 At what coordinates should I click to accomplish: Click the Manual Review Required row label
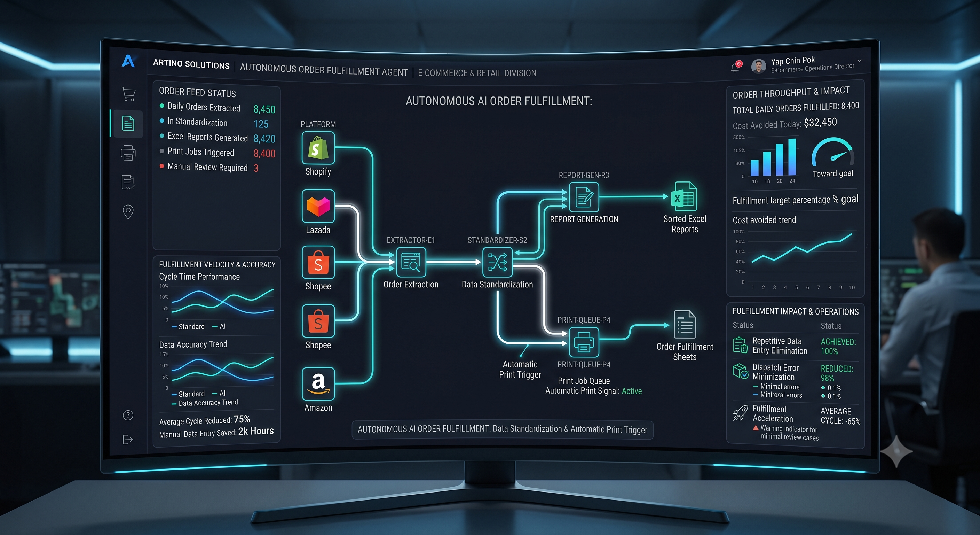(x=207, y=167)
